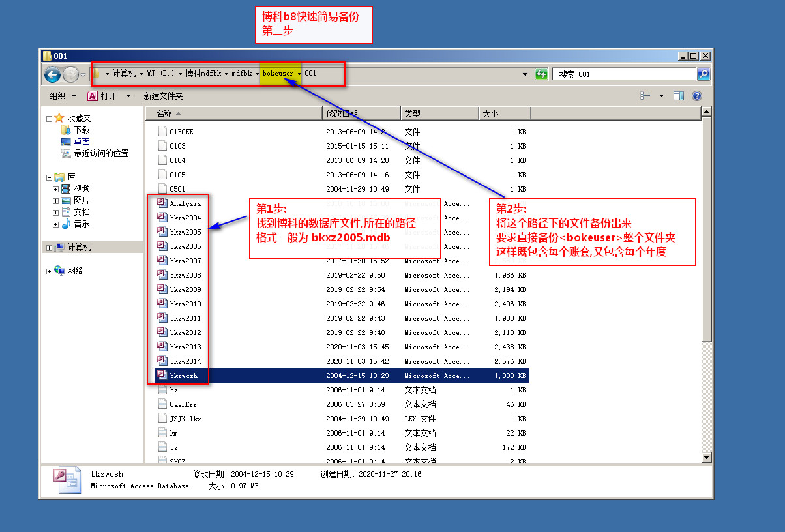Screen dimensions: 785x532
Task: Open the help question mark icon
Action: coord(696,96)
